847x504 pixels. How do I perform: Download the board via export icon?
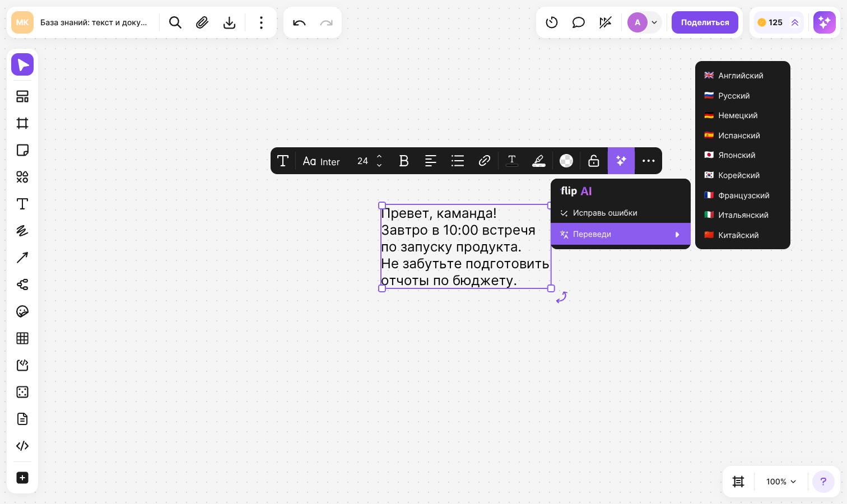[229, 22]
